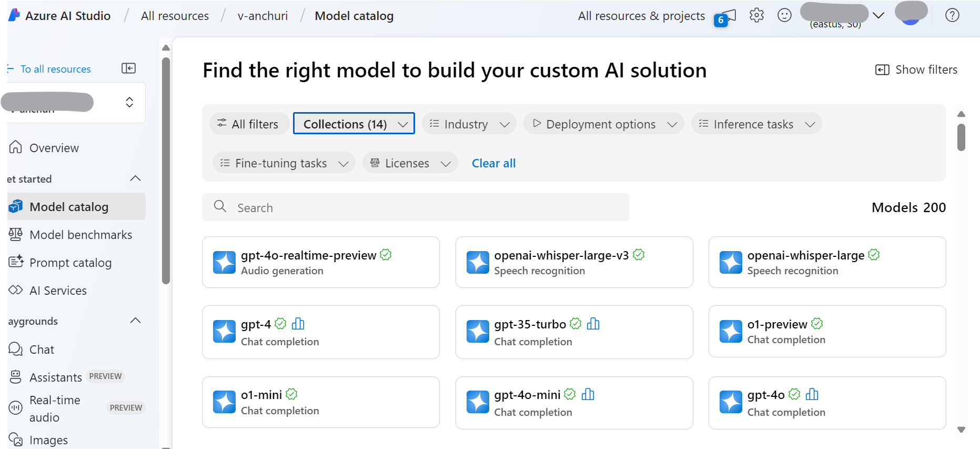Click the verified badge next to gpt-4o-realtime-preview

point(386,255)
